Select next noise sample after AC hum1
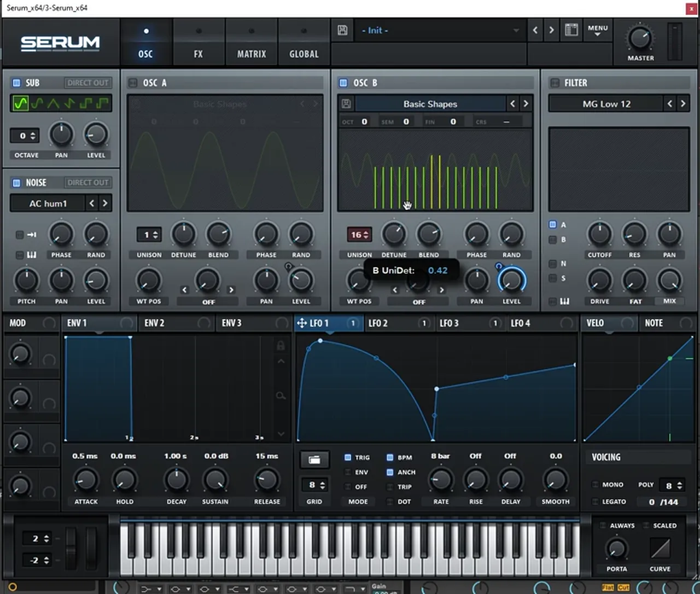700x594 pixels. point(105,203)
